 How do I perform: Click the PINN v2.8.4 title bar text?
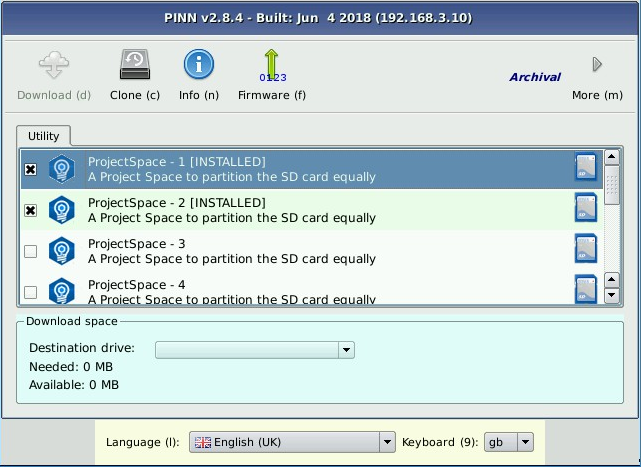coord(318,18)
